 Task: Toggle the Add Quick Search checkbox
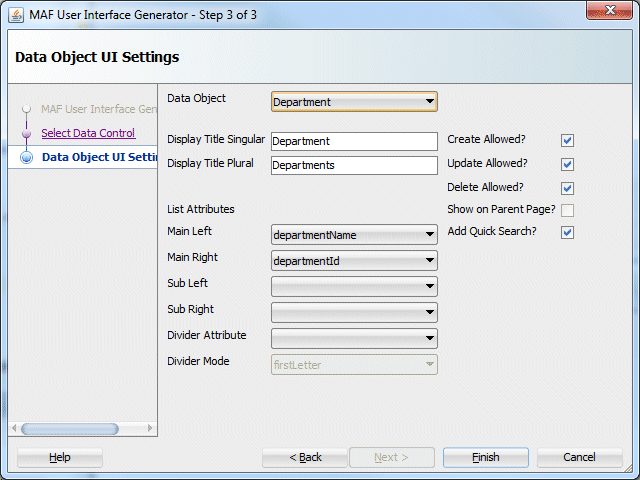567,232
